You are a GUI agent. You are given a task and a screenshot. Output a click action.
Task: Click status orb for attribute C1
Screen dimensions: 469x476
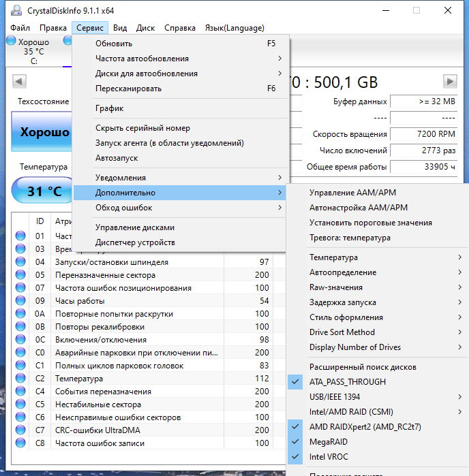point(20,366)
